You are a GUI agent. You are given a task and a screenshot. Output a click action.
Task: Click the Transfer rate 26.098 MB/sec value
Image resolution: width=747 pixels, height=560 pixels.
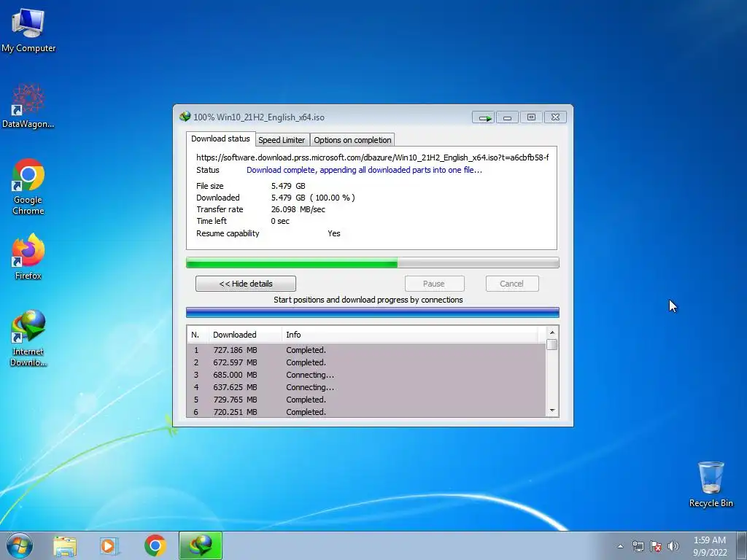click(298, 209)
